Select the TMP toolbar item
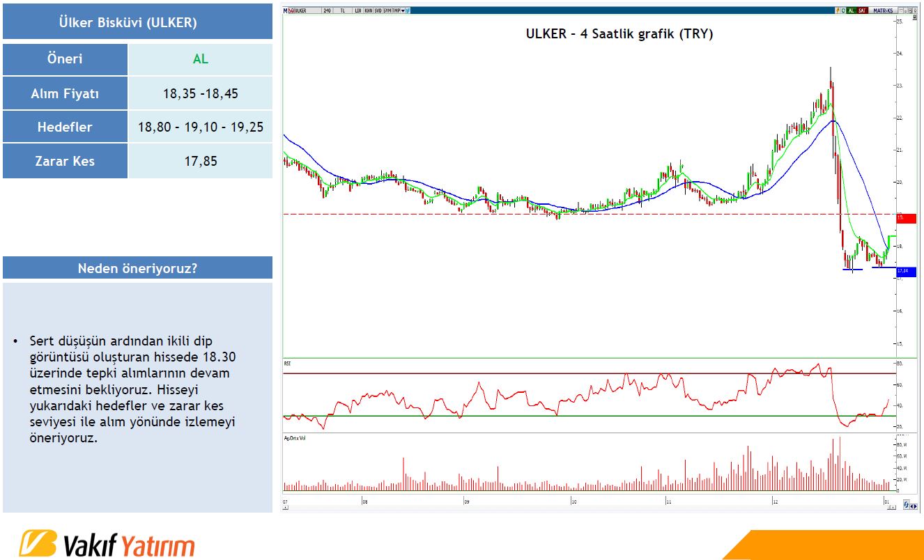The image size is (924, 560). click(396, 11)
